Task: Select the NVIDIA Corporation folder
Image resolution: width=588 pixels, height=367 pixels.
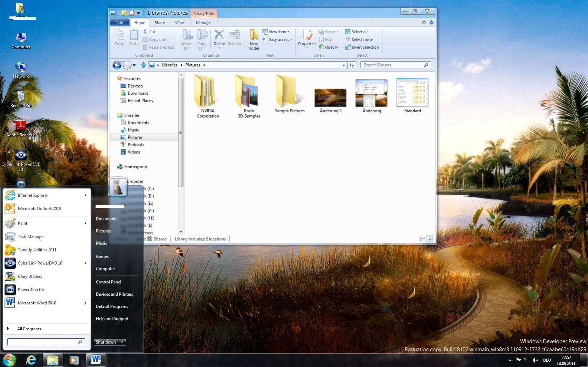Action: point(208,97)
